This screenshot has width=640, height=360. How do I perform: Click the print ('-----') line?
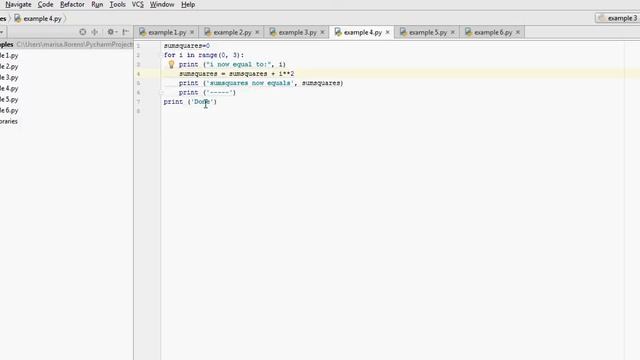pyautogui.click(x=207, y=93)
